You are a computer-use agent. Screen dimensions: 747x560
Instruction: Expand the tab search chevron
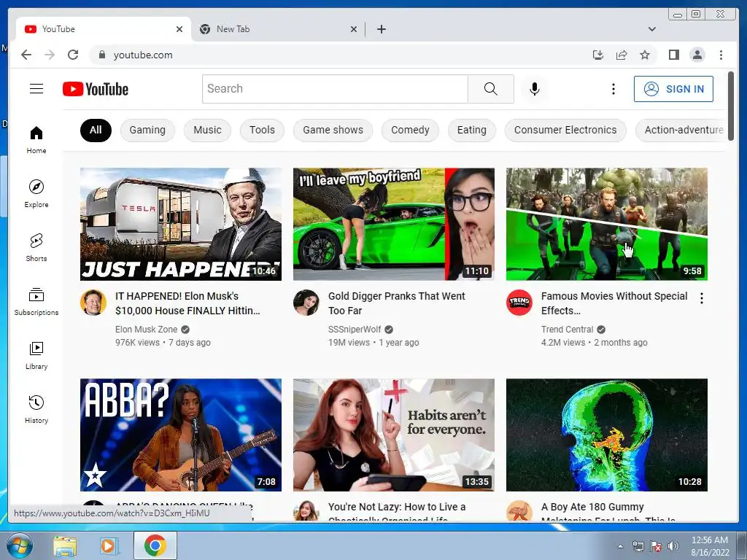[651, 29]
